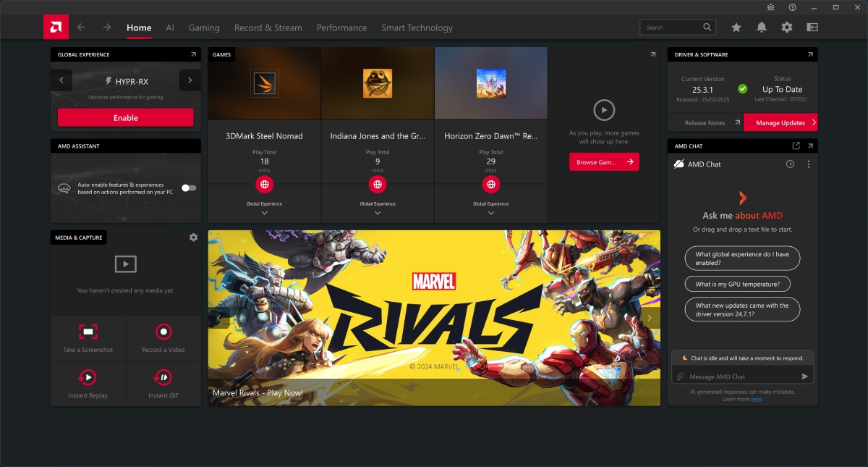The width and height of the screenshot is (868, 467).
Task: Trigger Instant Replay
Action: 88,383
